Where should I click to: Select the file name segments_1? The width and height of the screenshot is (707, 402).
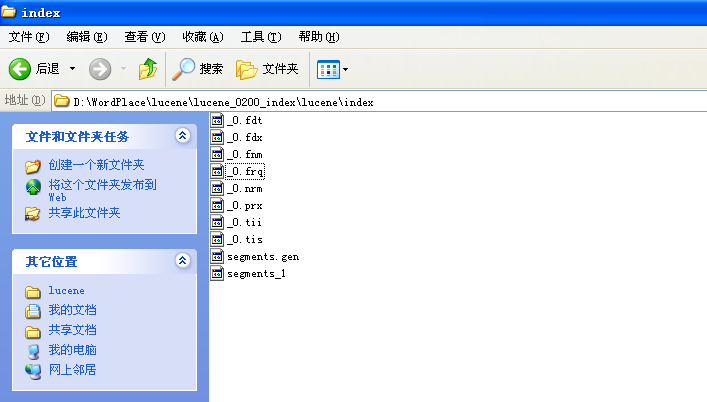(x=256, y=274)
